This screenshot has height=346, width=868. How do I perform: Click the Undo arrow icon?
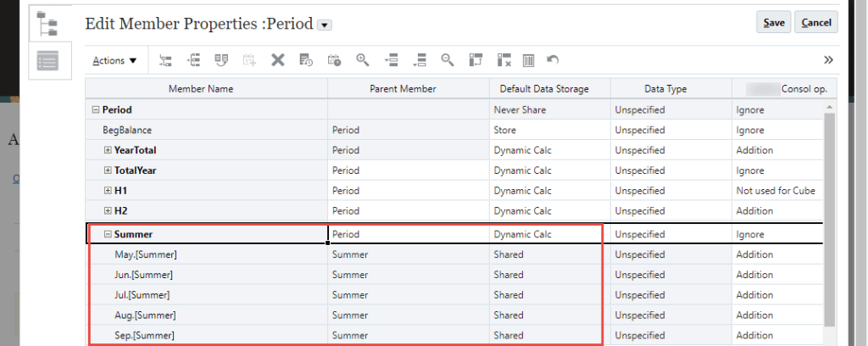553,60
